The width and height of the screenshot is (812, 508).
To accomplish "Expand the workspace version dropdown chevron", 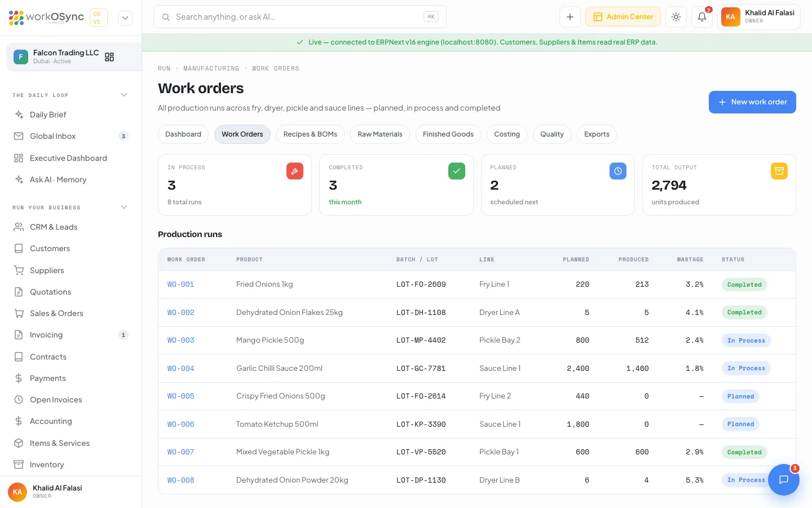I will point(125,18).
